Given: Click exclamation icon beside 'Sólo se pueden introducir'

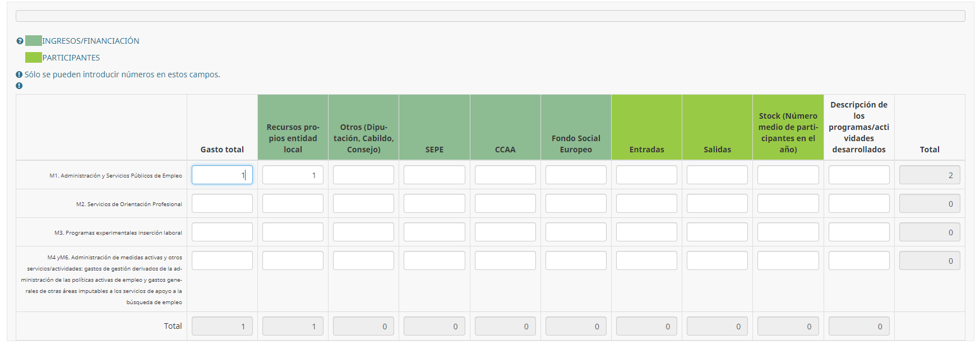Looking at the screenshot, I should (x=19, y=74).
